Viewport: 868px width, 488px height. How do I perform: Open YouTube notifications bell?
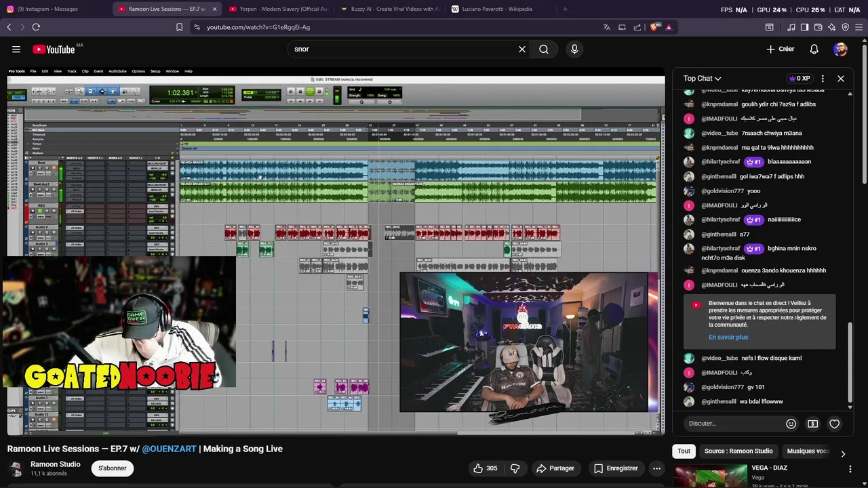[x=814, y=49]
